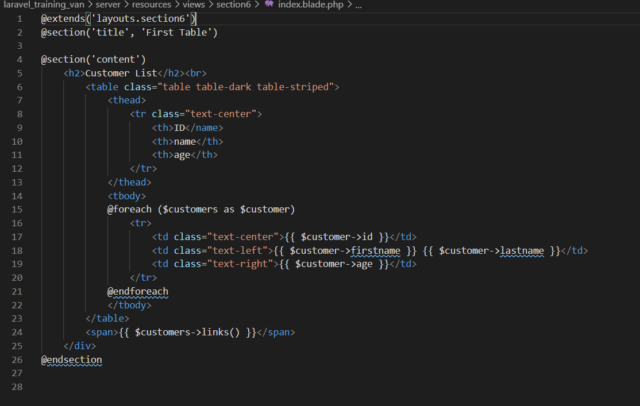Viewport: 640px width, 406px height.
Task: Click the 'First Table' title string
Action: coord(179,32)
